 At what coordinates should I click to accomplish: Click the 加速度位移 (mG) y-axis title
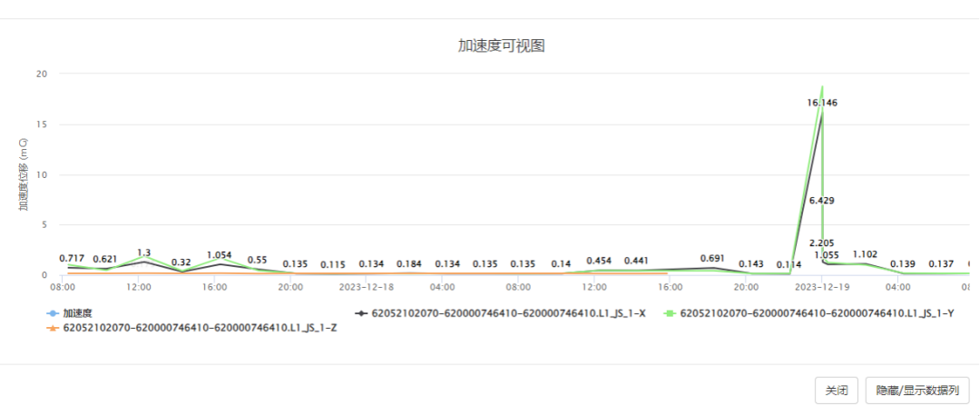click(x=24, y=175)
